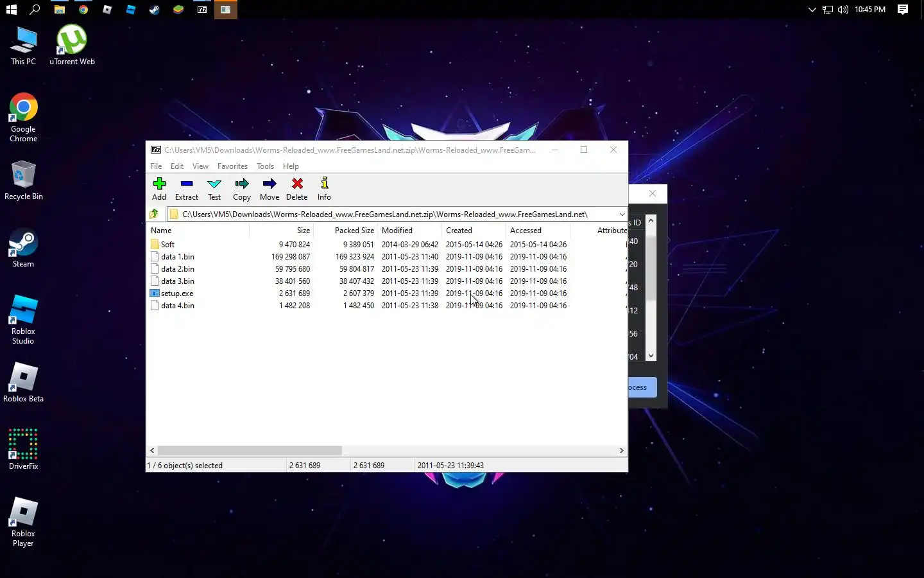Open the taskbar clock showing 10:45 PM
Image resolution: width=924 pixels, height=578 pixels.
click(x=870, y=10)
